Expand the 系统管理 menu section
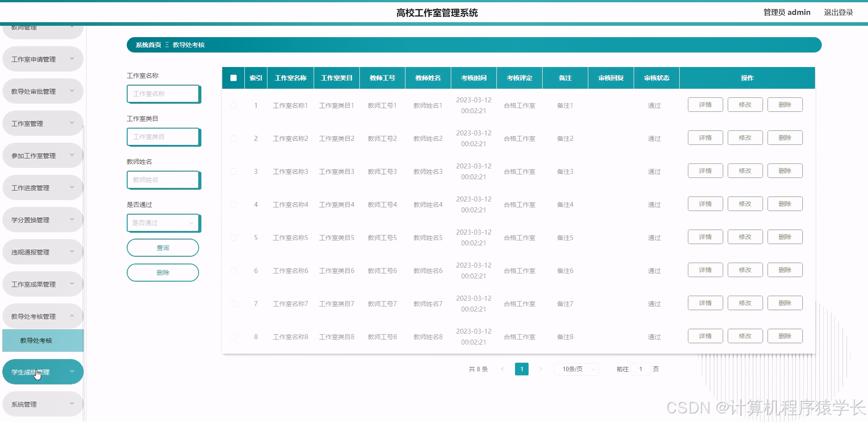The image size is (868, 422). 43,403
